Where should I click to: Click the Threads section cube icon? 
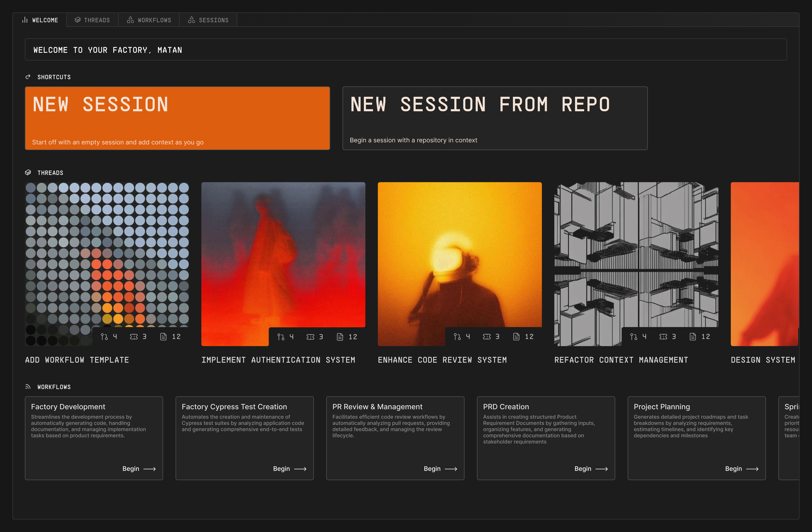[x=28, y=173]
